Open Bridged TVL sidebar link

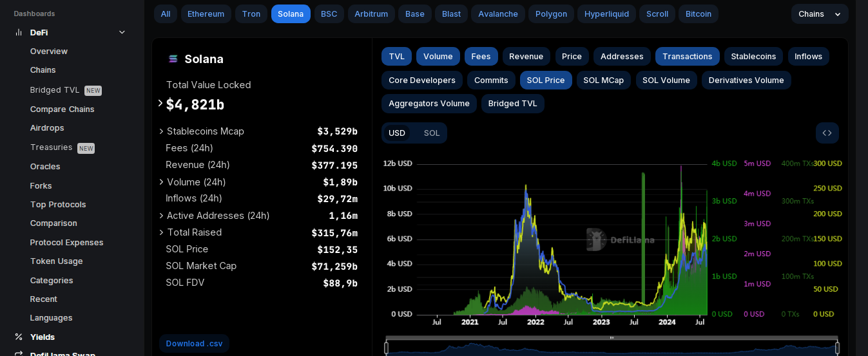click(x=66, y=90)
